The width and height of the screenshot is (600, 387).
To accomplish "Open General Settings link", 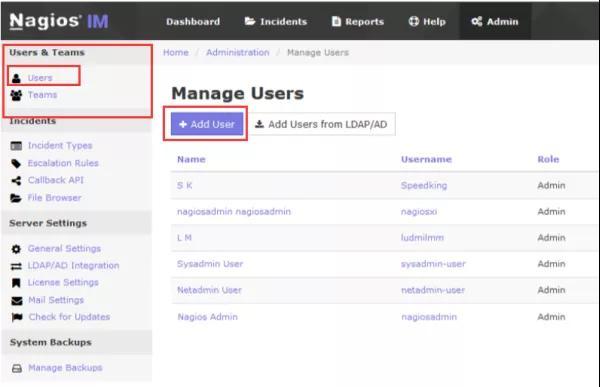I will (64, 248).
